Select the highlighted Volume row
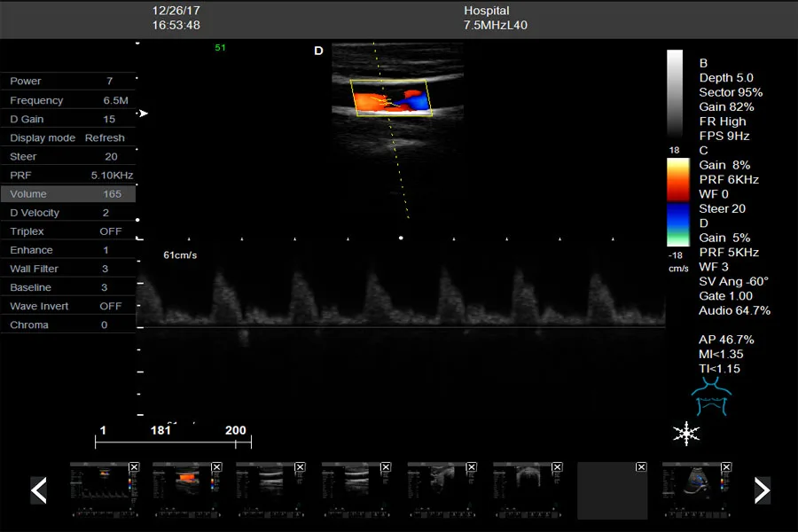798x532 pixels. (x=67, y=194)
